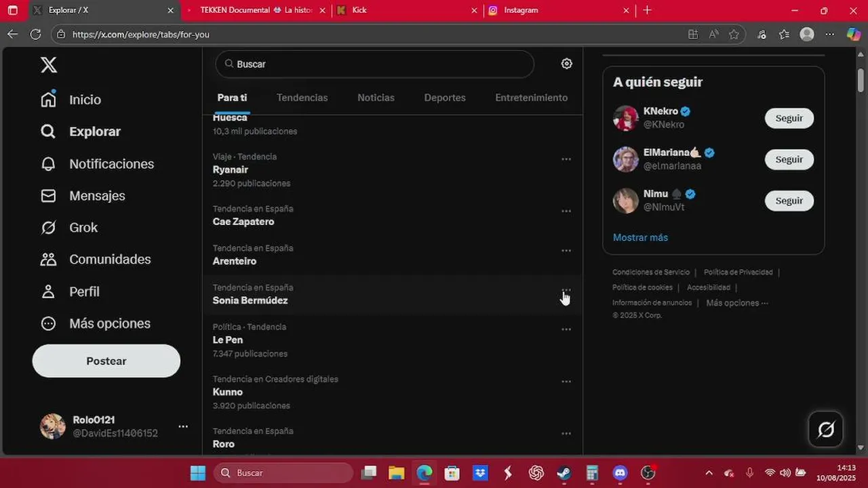This screenshot has width=868, height=488.
Task: Click the X Buscar search field
Action: (x=375, y=64)
